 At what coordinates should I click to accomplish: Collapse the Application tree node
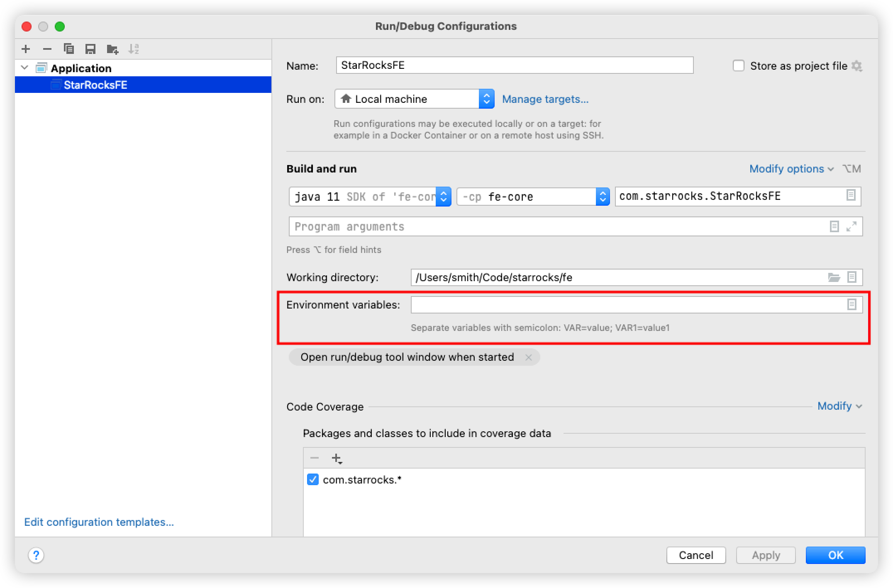(x=25, y=68)
